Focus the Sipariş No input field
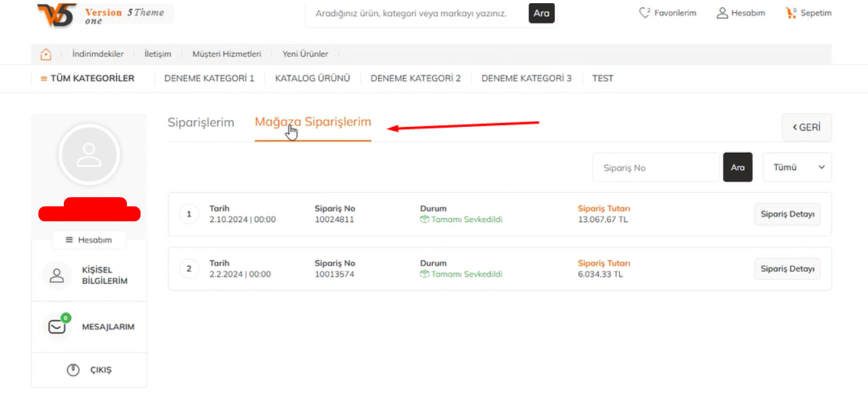Screen dimensions: 868x399 pyautogui.click(x=656, y=167)
